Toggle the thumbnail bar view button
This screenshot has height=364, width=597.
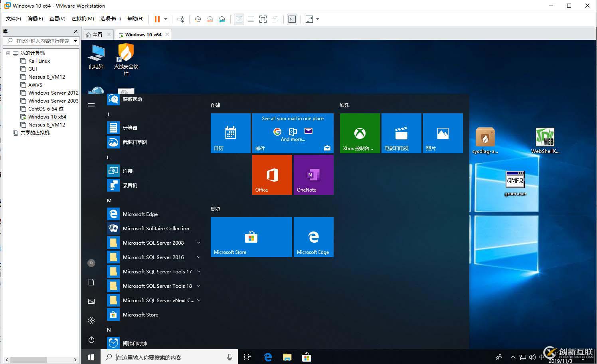click(x=251, y=19)
